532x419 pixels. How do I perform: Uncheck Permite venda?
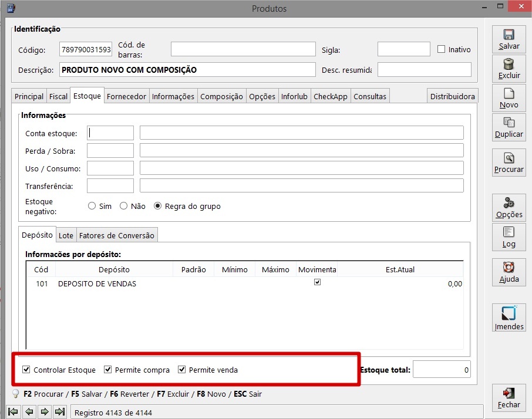[182, 370]
